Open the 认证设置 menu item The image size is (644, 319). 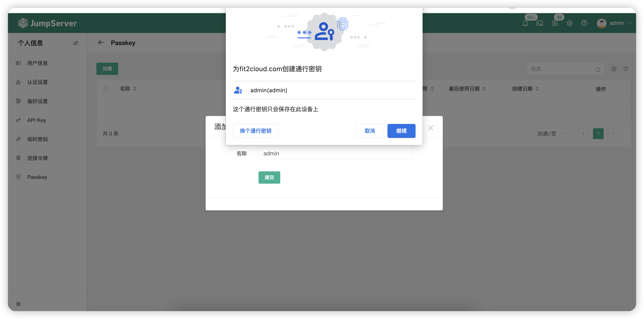38,82
